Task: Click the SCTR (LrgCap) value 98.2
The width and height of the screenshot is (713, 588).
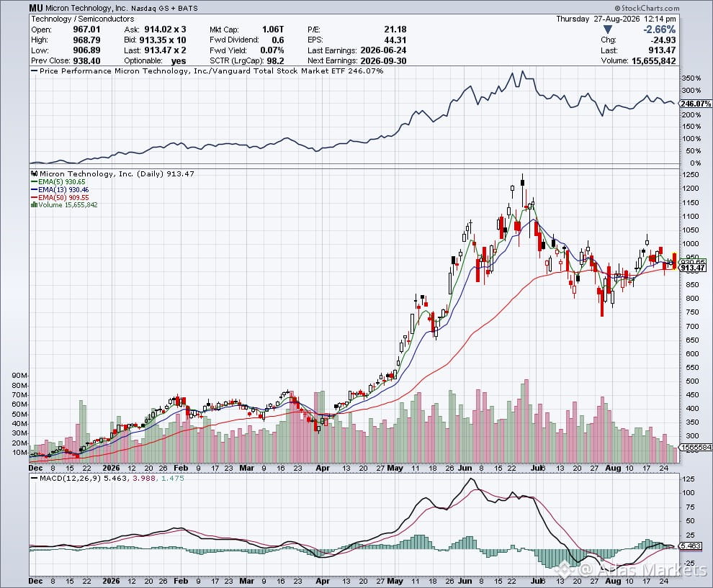Action: point(276,61)
